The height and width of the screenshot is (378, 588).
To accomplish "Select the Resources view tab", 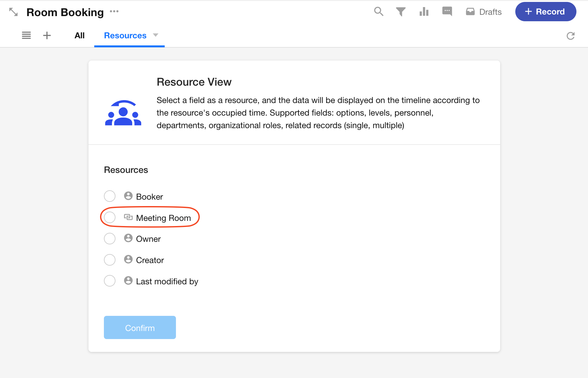I will 125,35.
